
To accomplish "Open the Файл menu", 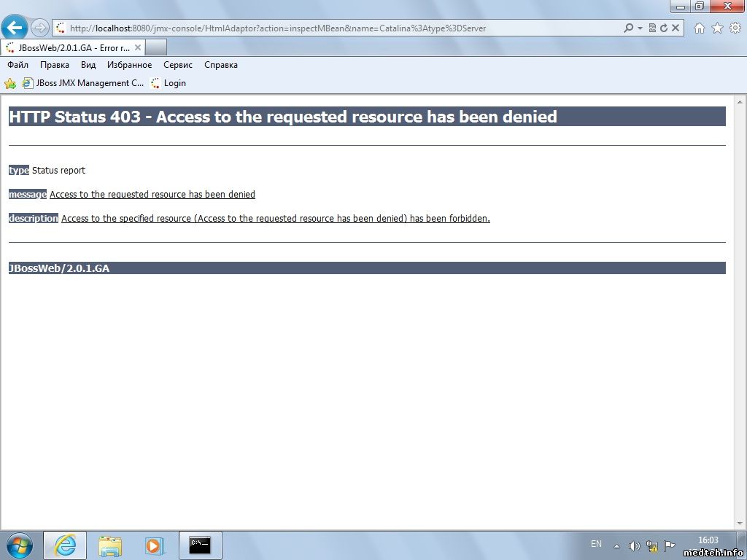I will click(x=18, y=65).
